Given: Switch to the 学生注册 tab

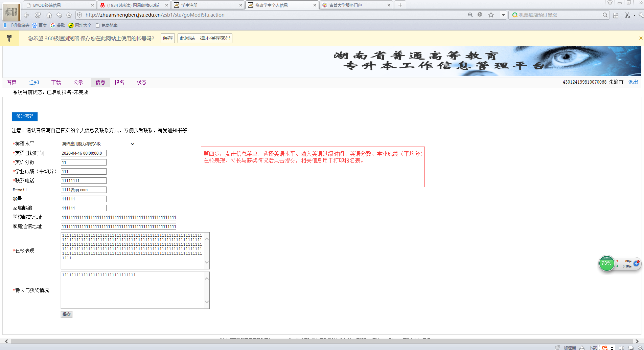Looking at the screenshot, I should pos(206,5).
